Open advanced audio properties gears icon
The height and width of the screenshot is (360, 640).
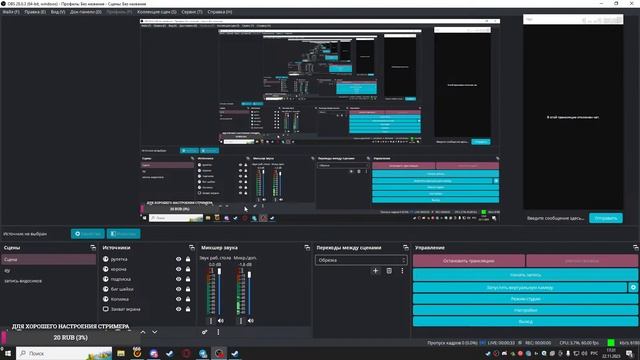(204, 332)
